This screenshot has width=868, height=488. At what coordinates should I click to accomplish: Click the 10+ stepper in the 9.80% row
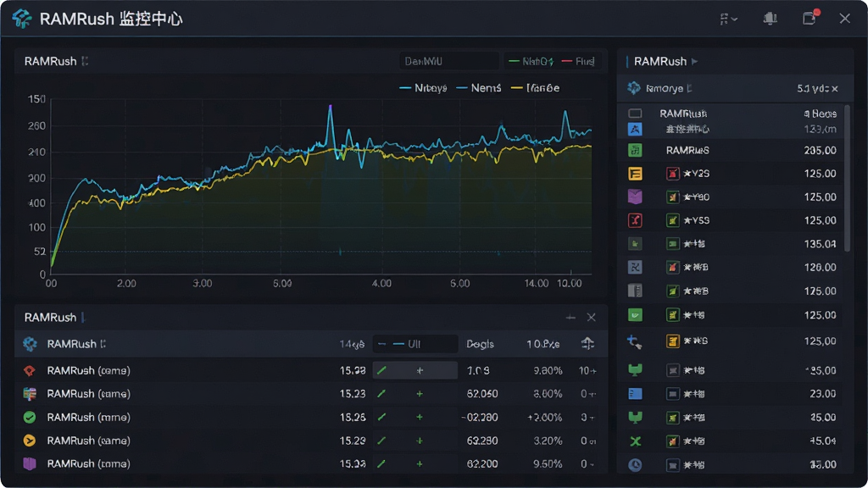tap(587, 371)
